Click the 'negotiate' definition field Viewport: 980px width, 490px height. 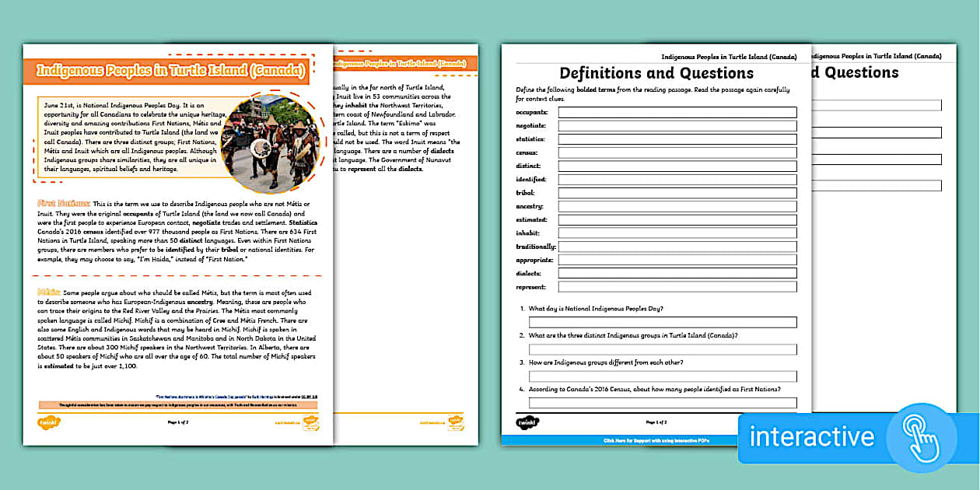click(x=677, y=126)
